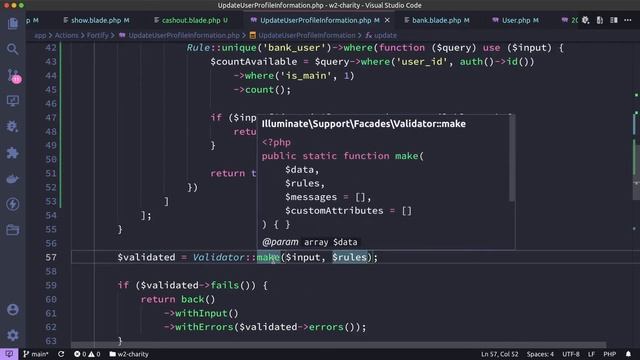Click '$validated' variable on line 57

click(x=146, y=257)
